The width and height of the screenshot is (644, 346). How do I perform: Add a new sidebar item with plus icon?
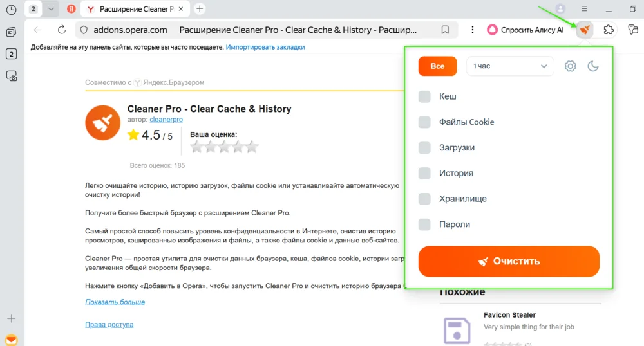(x=11, y=318)
